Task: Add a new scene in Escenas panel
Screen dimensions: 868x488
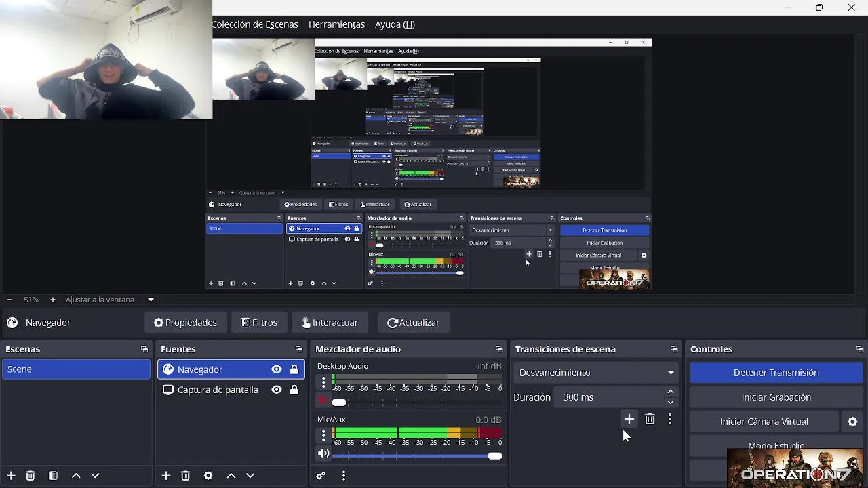Action: 11,476
